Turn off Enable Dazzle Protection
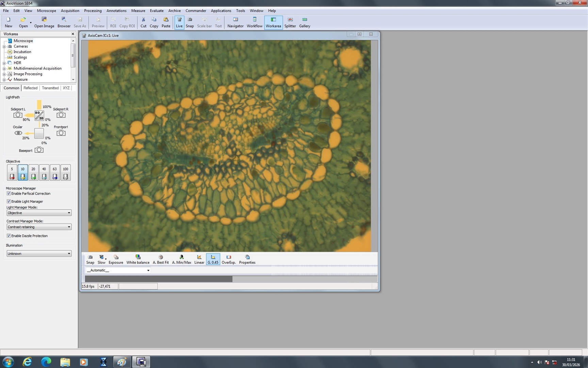The width and height of the screenshot is (588, 368). pyautogui.click(x=9, y=235)
